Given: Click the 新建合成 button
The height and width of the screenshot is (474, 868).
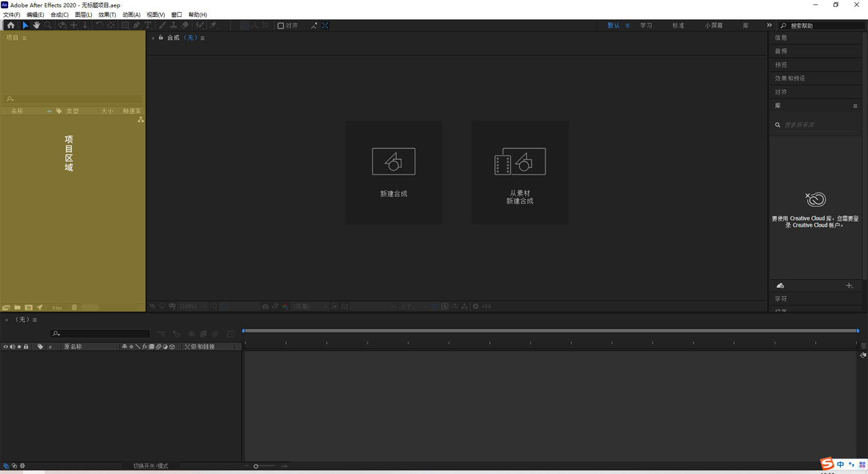Looking at the screenshot, I should (x=394, y=172).
